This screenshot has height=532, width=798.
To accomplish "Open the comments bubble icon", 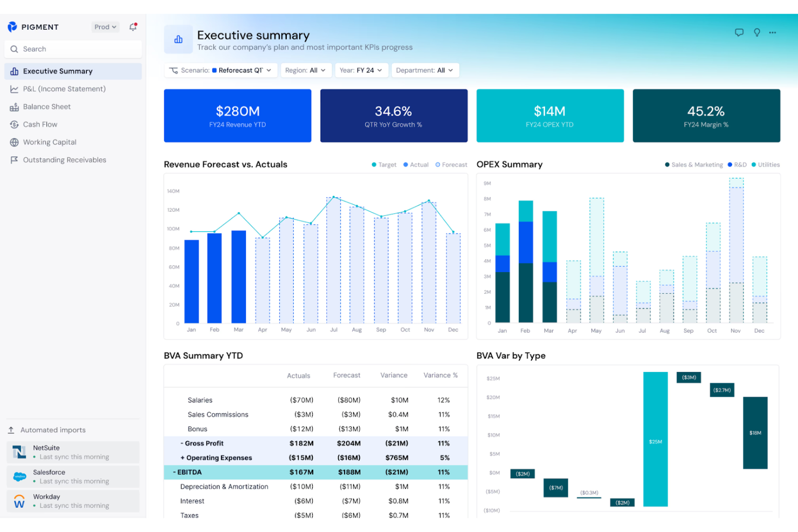I will point(739,32).
